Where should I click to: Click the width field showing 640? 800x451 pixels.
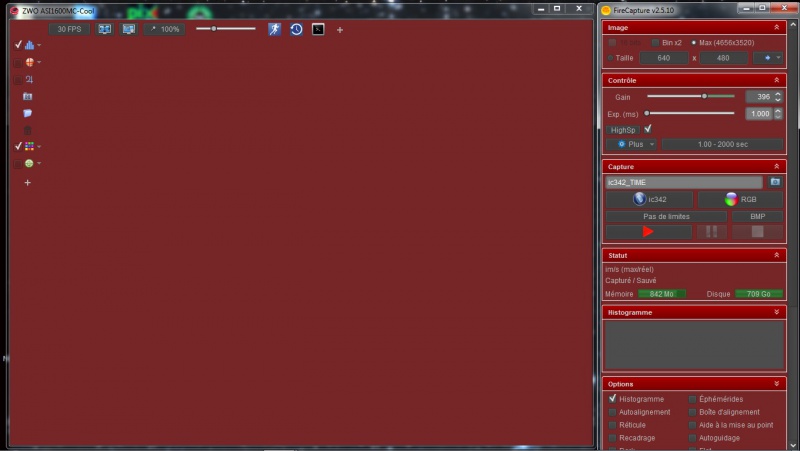point(664,58)
